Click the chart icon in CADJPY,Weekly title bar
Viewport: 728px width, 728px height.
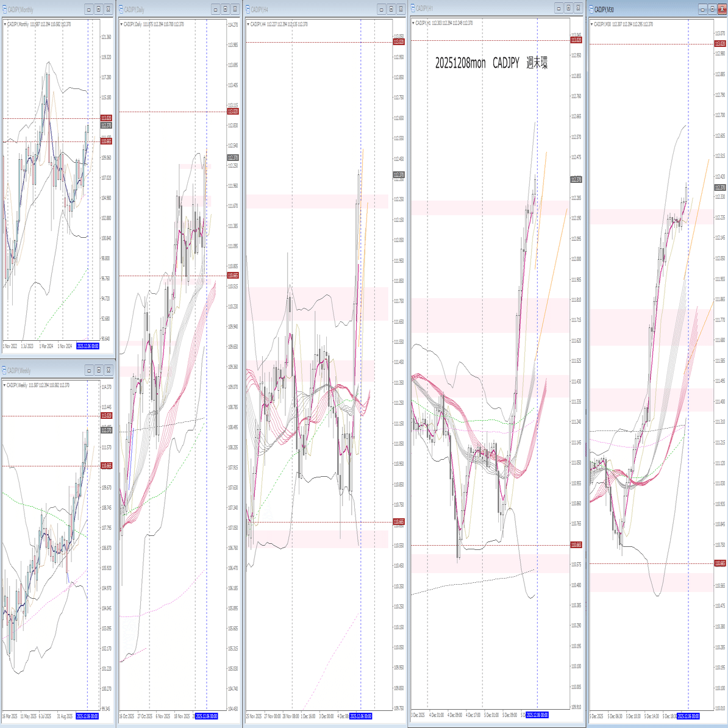point(4,370)
